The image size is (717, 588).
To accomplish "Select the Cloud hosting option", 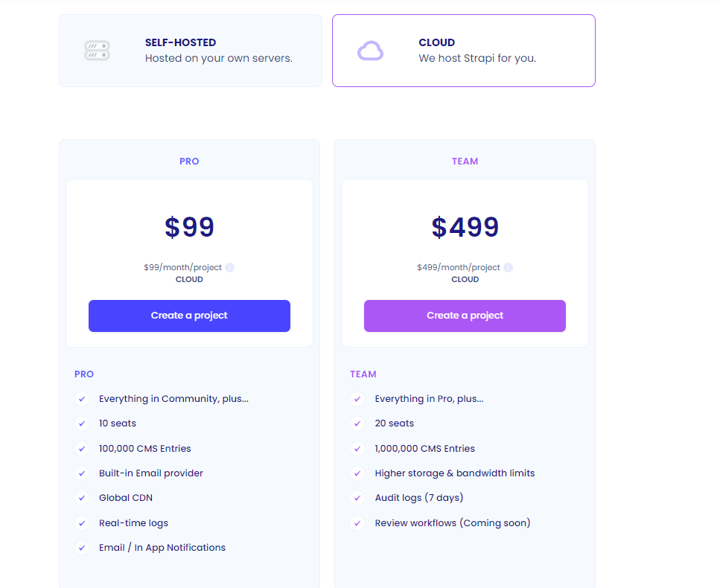I will click(x=463, y=50).
